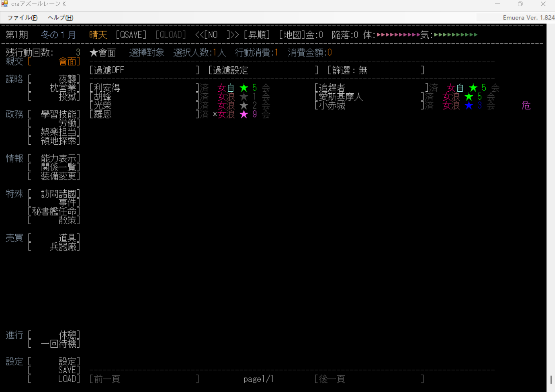Open the 関係一覧 list
555x392 pixels.
tap(54, 167)
